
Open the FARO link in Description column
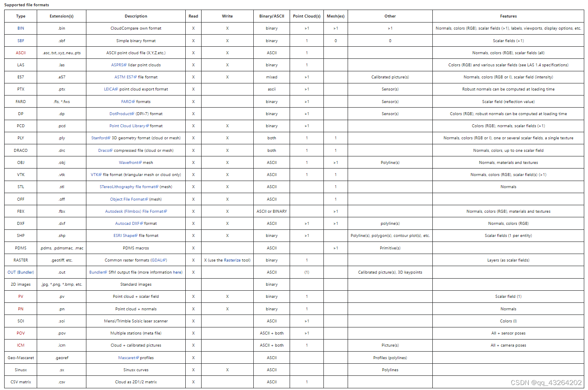pos(128,102)
